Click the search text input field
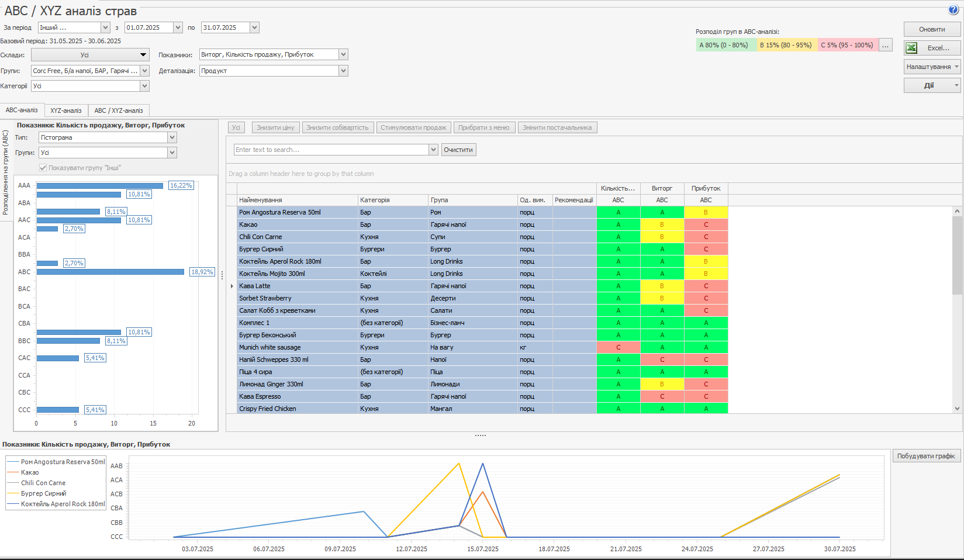Viewport: 964px width, 560px height. 331,150
